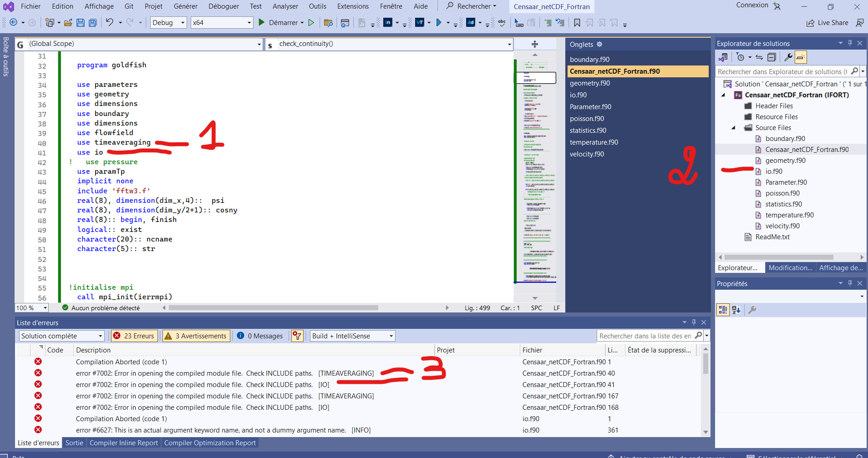Click the Sync with Active Document icon
The image size is (868, 458).
pyautogui.click(x=759, y=57)
